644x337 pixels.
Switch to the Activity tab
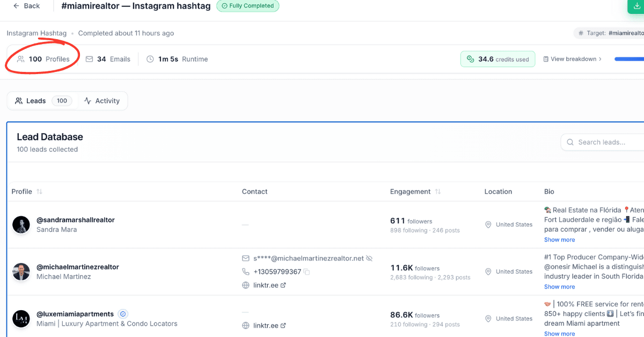[x=102, y=100]
